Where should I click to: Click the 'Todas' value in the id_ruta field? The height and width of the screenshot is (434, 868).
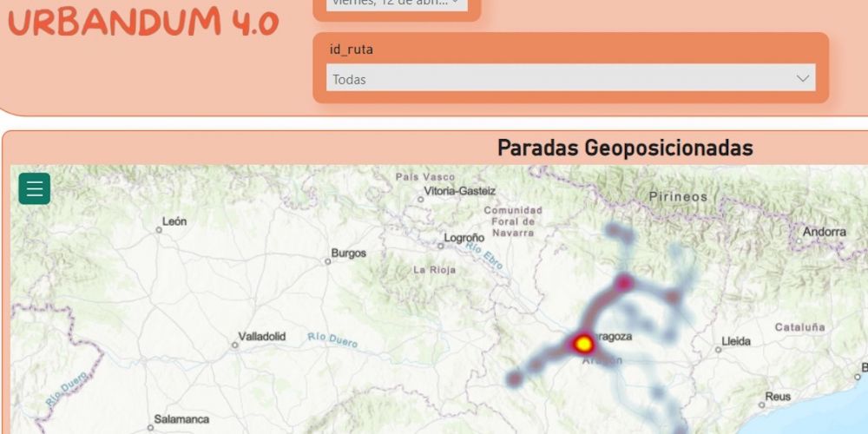[x=350, y=79]
